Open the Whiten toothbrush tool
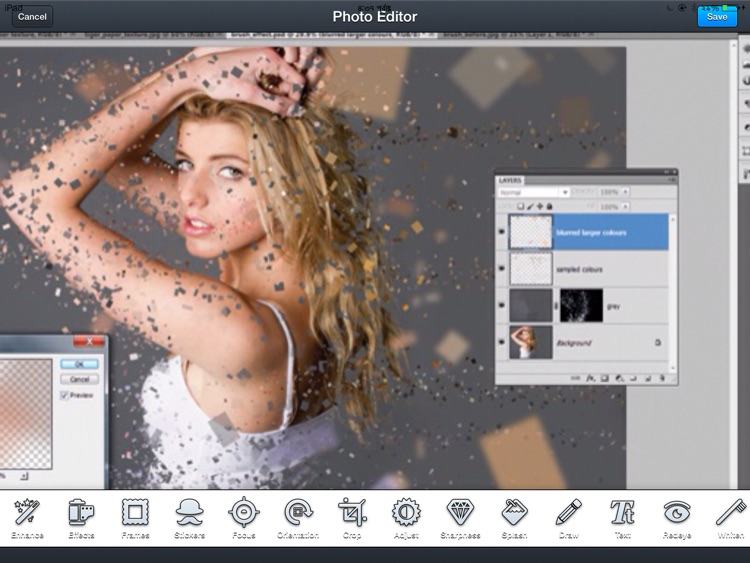 click(x=731, y=519)
